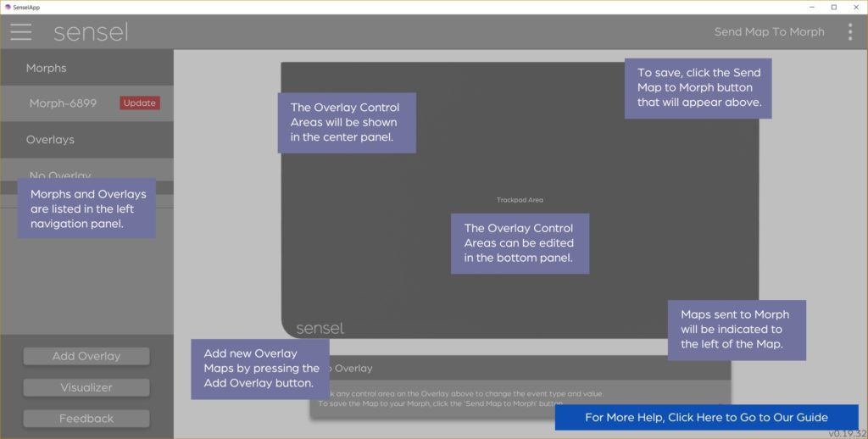
Task: Select Morph-6899 in the Morphs list
Action: click(x=63, y=103)
